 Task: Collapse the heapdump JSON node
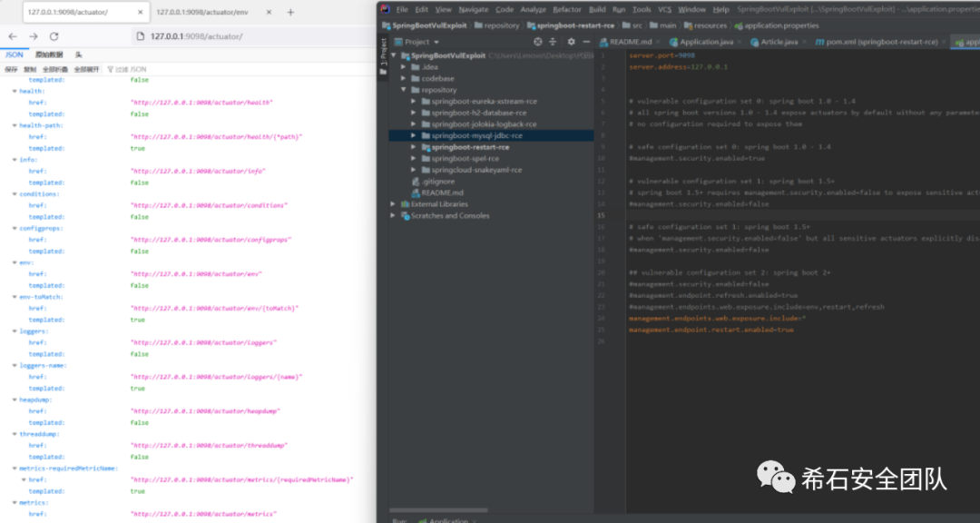(15, 400)
